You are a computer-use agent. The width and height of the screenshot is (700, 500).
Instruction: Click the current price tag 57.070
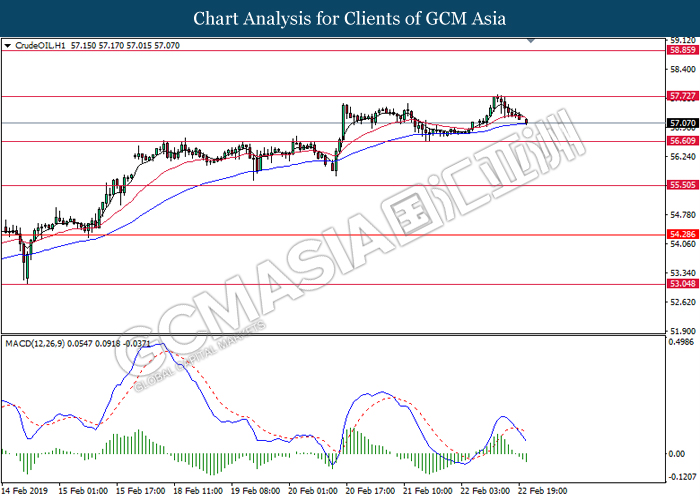click(682, 123)
